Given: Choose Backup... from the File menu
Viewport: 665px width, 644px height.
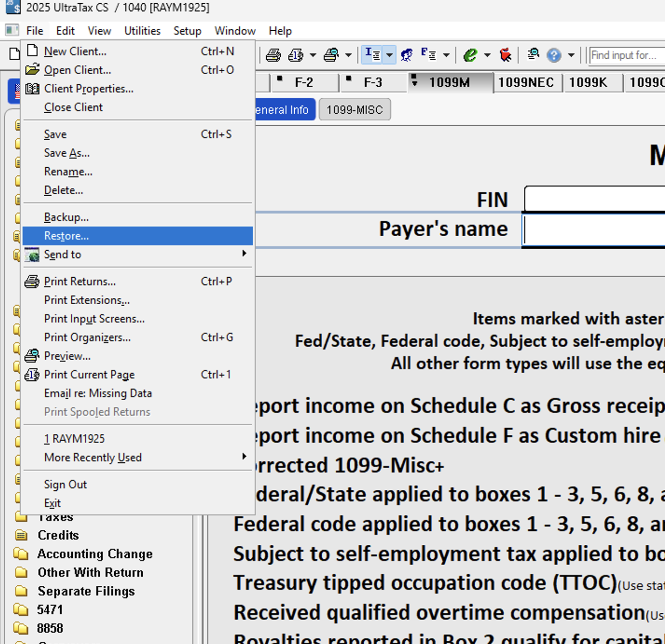Looking at the screenshot, I should coord(138,217).
